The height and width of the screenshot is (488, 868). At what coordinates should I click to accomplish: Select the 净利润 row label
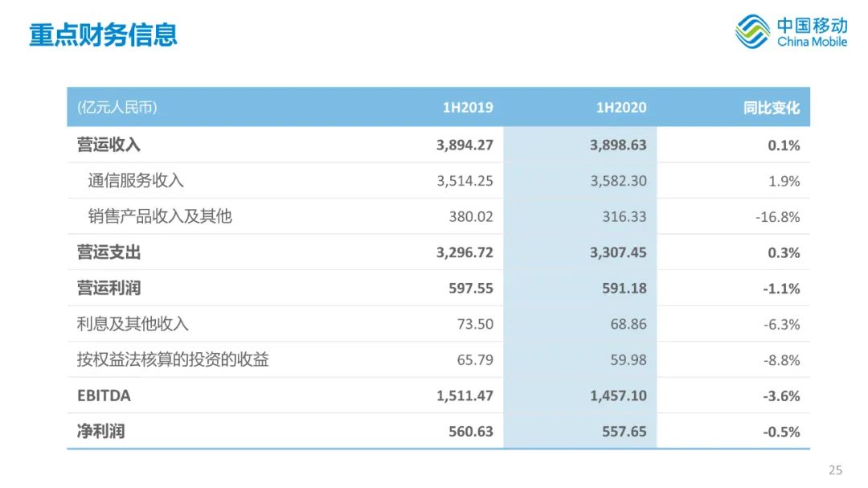(x=100, y=432)
